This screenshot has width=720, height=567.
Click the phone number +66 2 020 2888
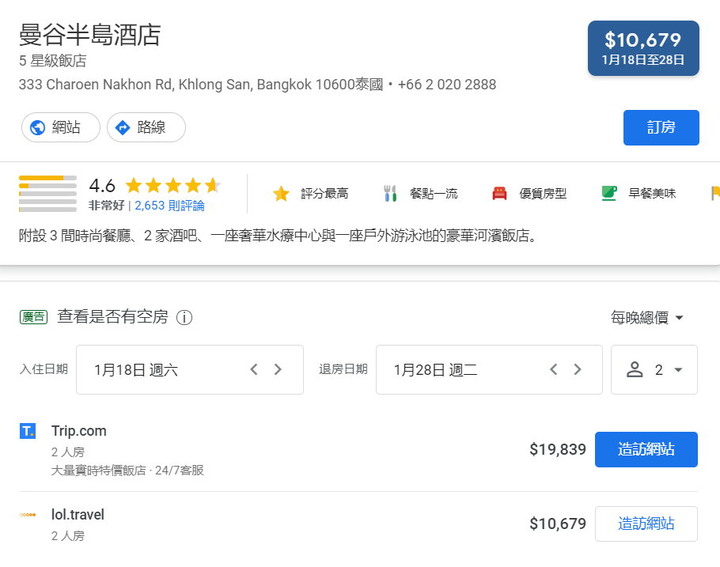pyautogui.click(x=447, y=84)
